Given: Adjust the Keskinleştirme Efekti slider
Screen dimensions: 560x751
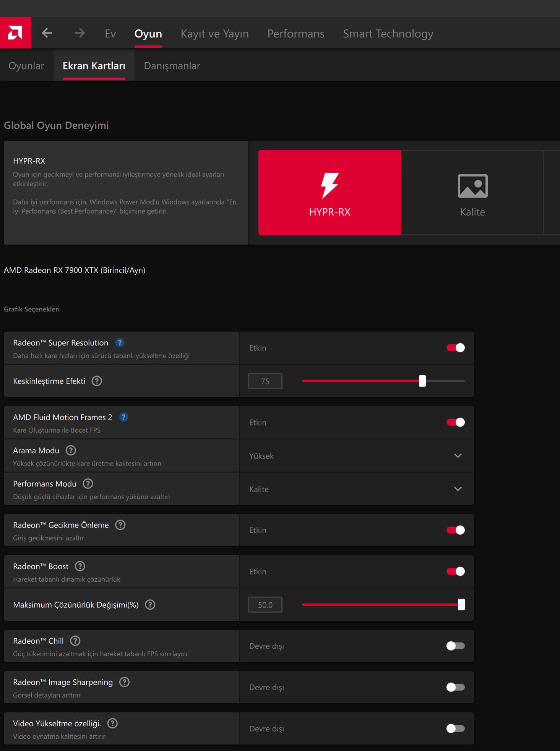Looking at the screenshot, I should [383, 381].
